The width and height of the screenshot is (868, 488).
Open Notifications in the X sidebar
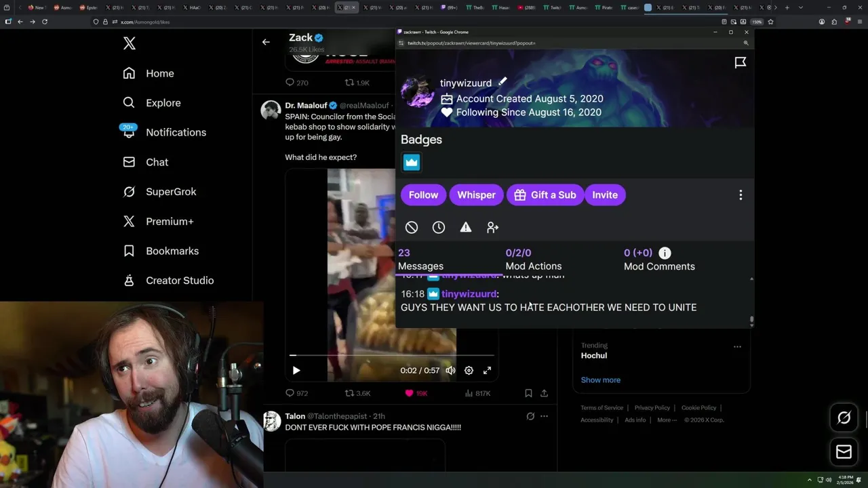[163, 132]
